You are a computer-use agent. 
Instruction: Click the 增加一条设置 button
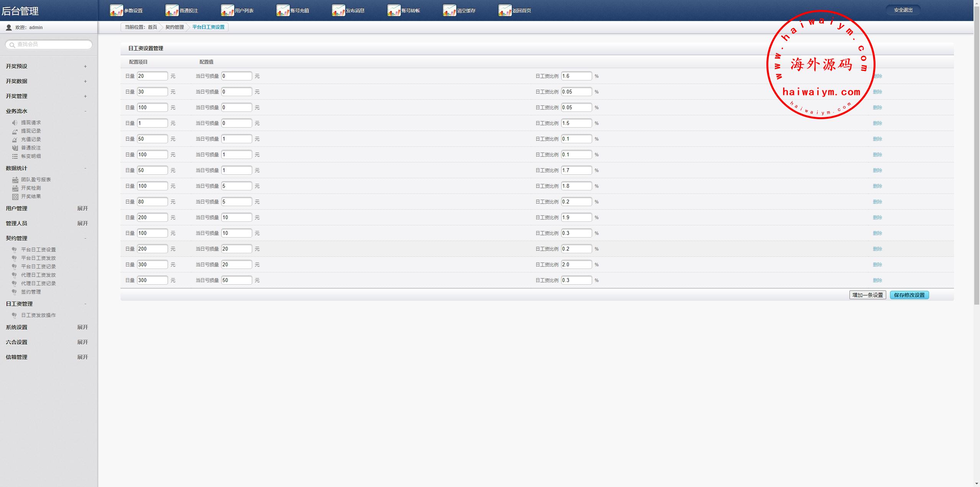point(867,295)
